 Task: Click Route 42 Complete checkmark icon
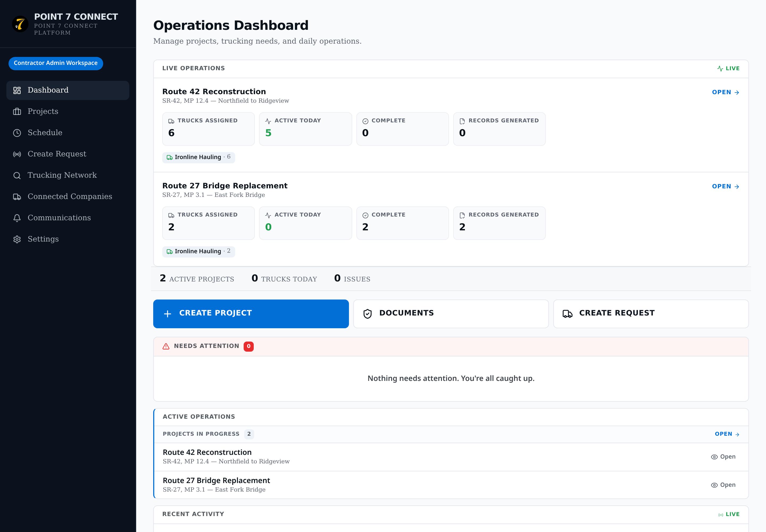click(365, 121)
